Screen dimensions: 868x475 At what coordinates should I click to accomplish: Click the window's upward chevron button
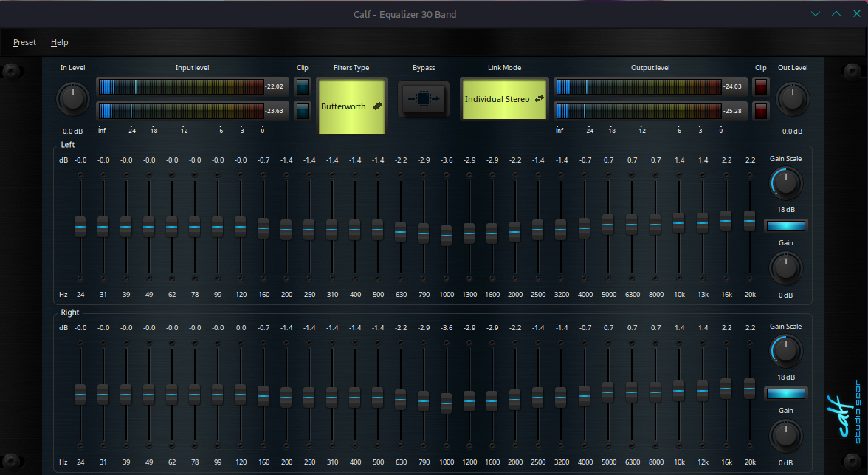836,14
